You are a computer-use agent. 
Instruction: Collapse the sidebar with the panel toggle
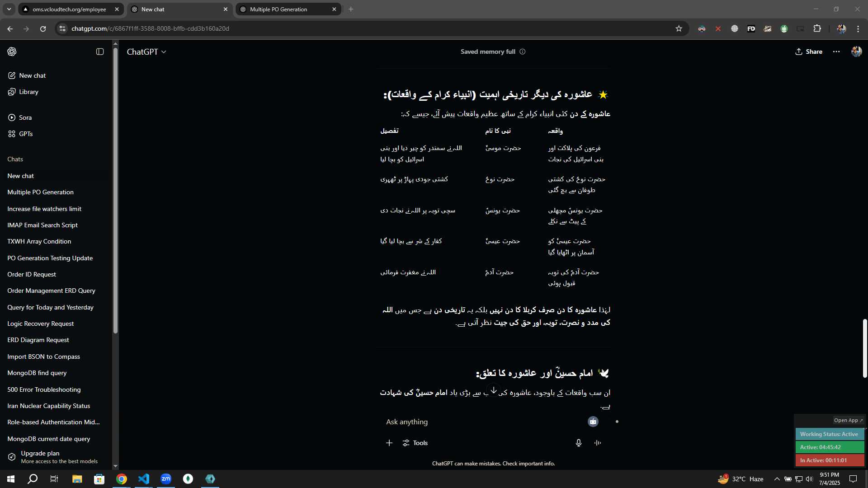(100, 52)
